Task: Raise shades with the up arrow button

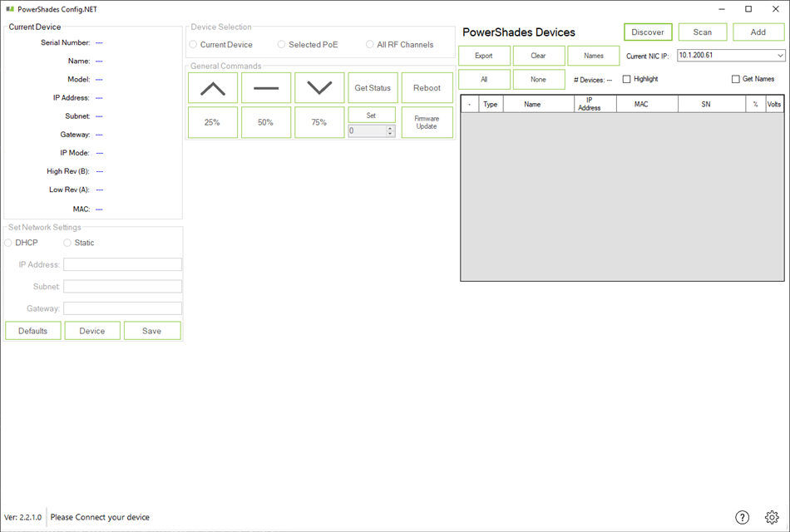Action: (213, 87)
